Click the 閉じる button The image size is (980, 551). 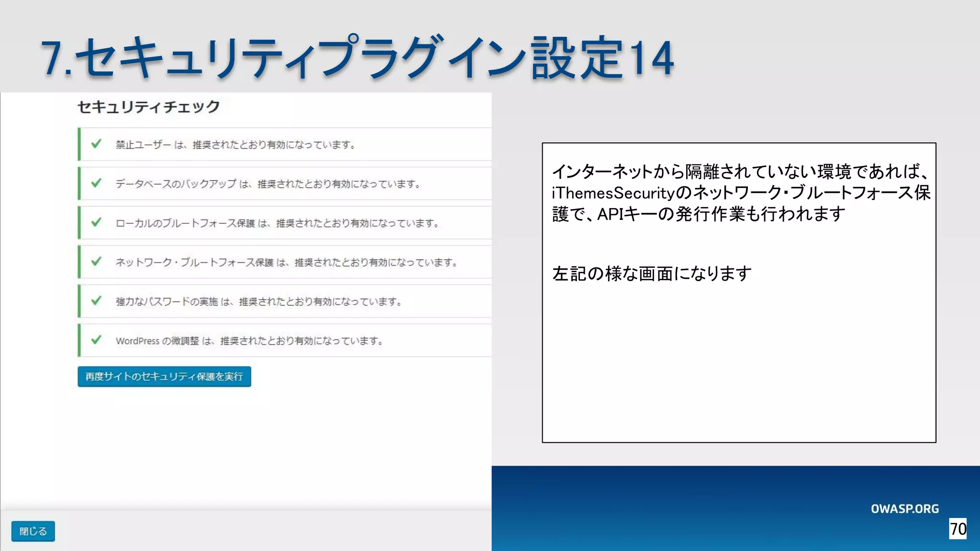[33, 531]
